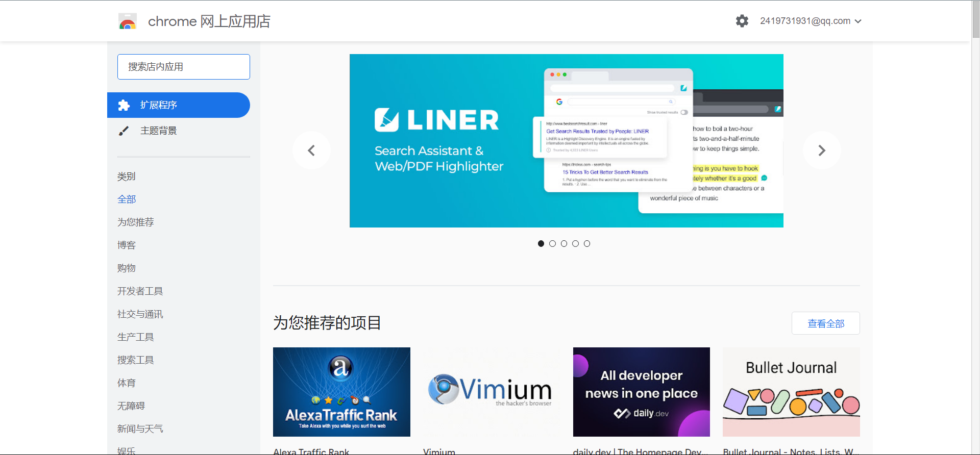This screenshot has height=455, width=980.
Task: Select the first carousel dot
Action: (541, 244)
